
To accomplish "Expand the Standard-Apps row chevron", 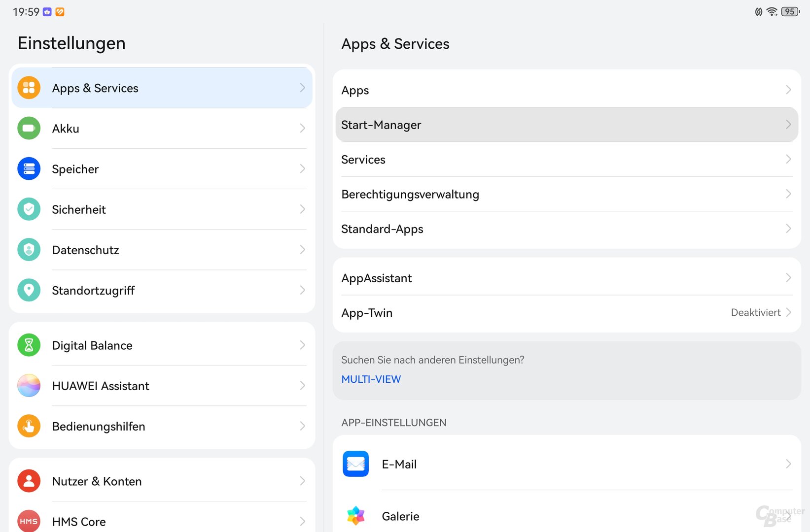I will pos(788,229).
